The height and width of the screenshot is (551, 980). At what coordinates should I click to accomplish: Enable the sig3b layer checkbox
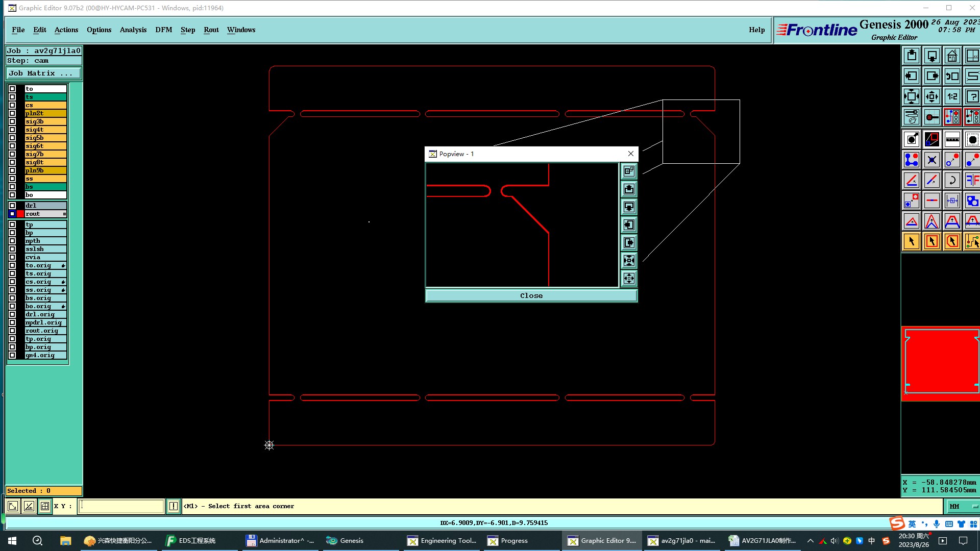coord(12,121)
